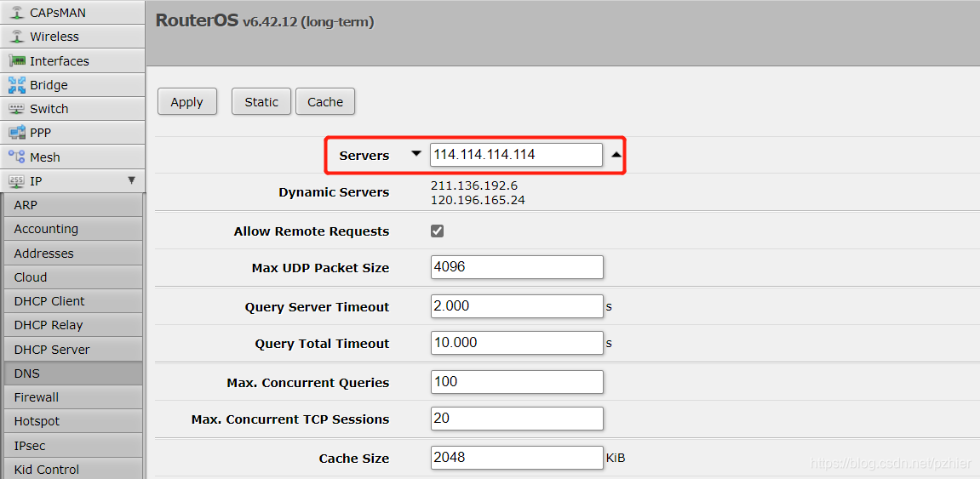This screenshot has width=980, height=479.
Task: Open DHCP Server page
Action: pos(72,349)
